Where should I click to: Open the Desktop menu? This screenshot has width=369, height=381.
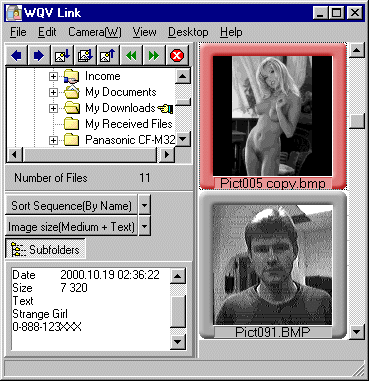point(188,32)
